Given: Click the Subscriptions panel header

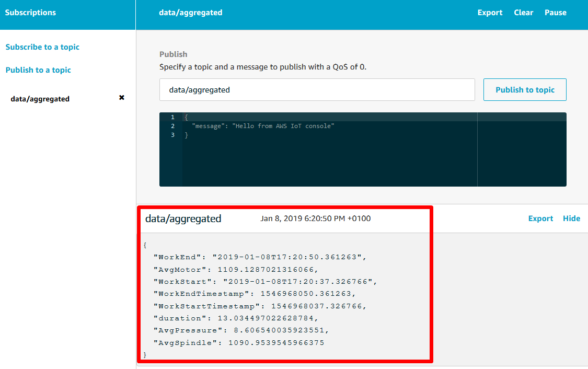Looking at the screenshot, I should 30,13.
